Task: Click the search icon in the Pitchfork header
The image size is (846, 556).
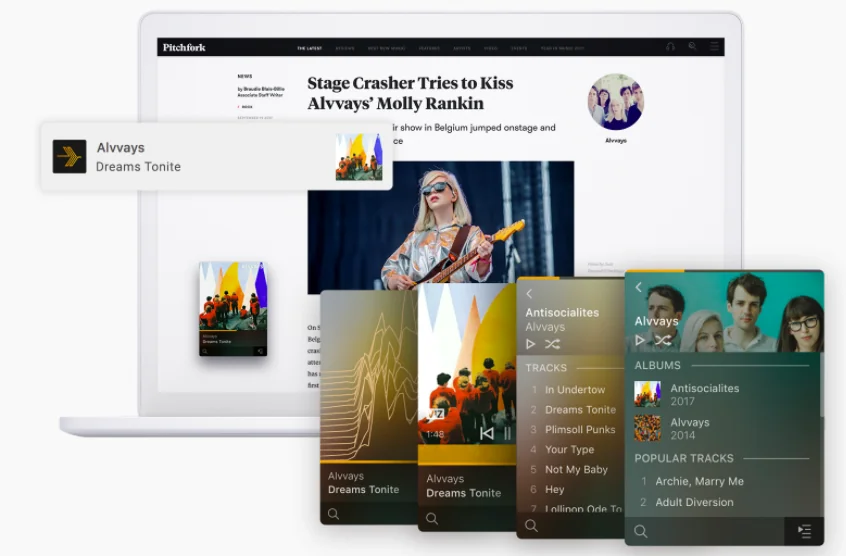Action: (x=692, y=47)
